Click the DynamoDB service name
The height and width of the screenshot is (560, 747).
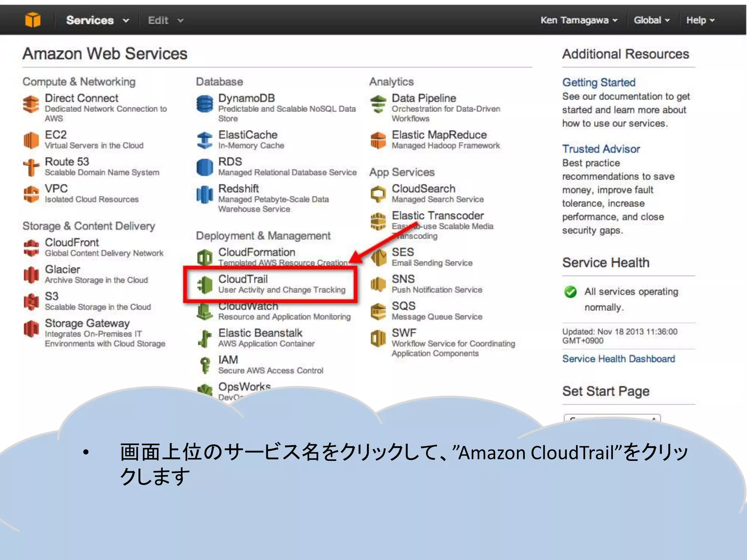click(247, 98)
